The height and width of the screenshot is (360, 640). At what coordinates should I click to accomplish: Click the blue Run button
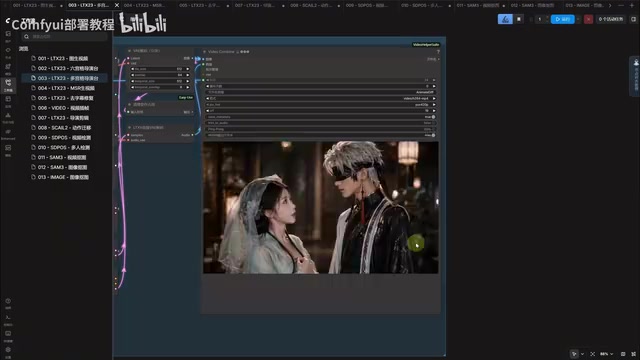(562, 19)
